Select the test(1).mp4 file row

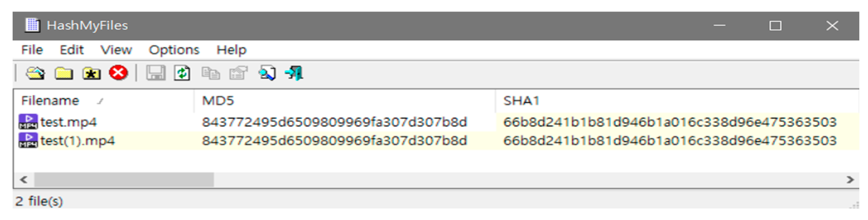click(x=78, y=140)
